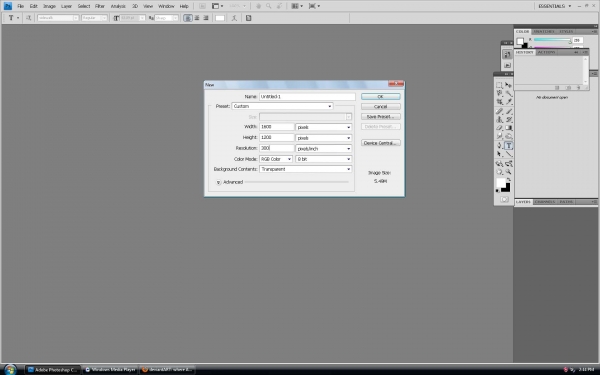The height and width of the screenshot is (375, 600).
Task: Select the 3D Orbit camera tool
Action: [x=509, y=164]
